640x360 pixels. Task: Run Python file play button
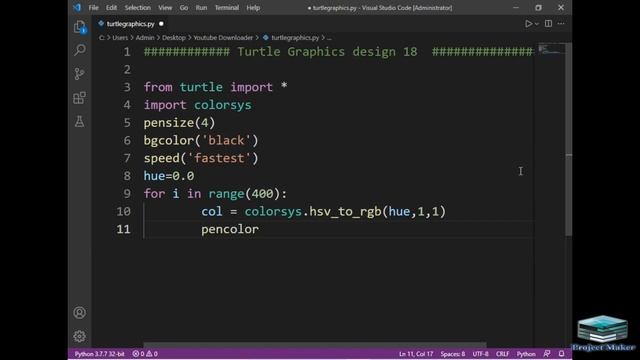(528, 24)
